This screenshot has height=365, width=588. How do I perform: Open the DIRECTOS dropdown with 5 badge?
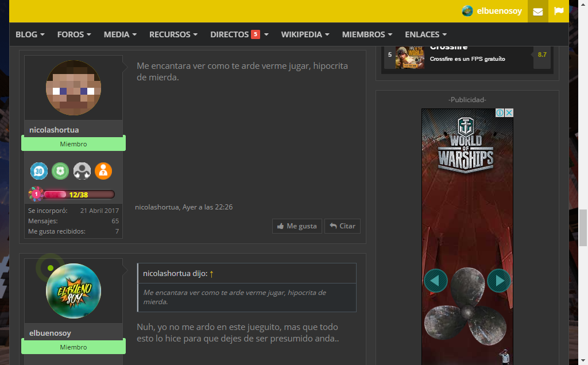[x=239, y=34]
